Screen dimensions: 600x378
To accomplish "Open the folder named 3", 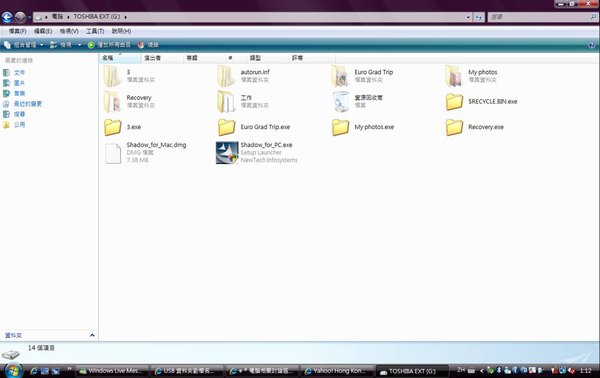I will (x=129, y=76).
